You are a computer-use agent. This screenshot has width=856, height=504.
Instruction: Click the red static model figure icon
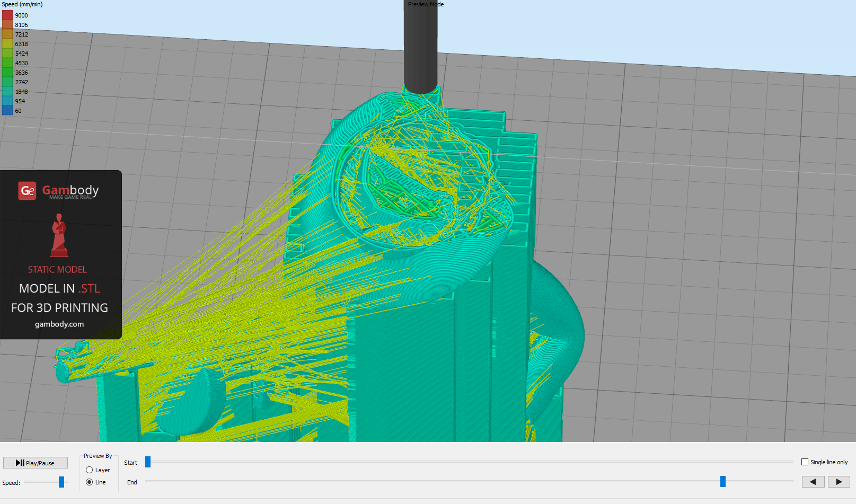(59, 235)
